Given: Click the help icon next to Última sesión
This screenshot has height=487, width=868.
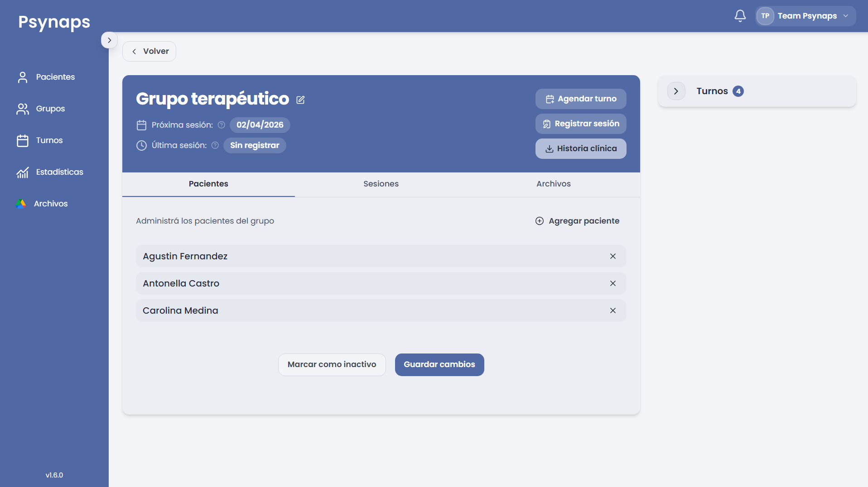Looking at the screenshot, I should pyautogui.click(x=215, y=145).
